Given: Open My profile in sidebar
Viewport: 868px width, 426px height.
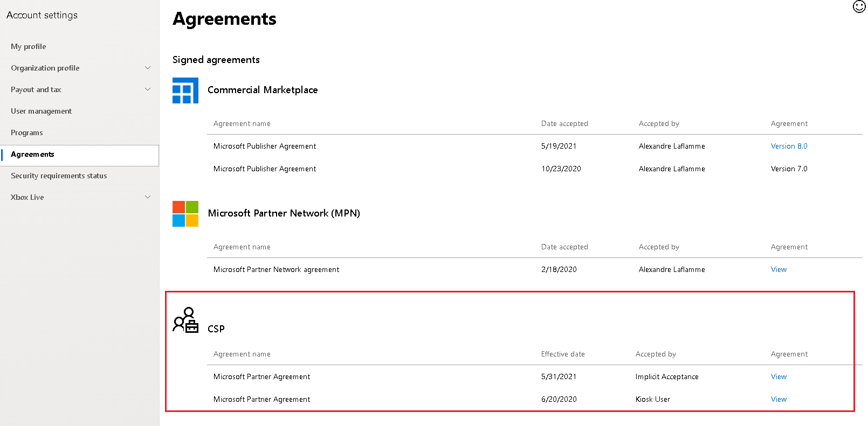Looking at the screenshot, I should click(29, 46).
